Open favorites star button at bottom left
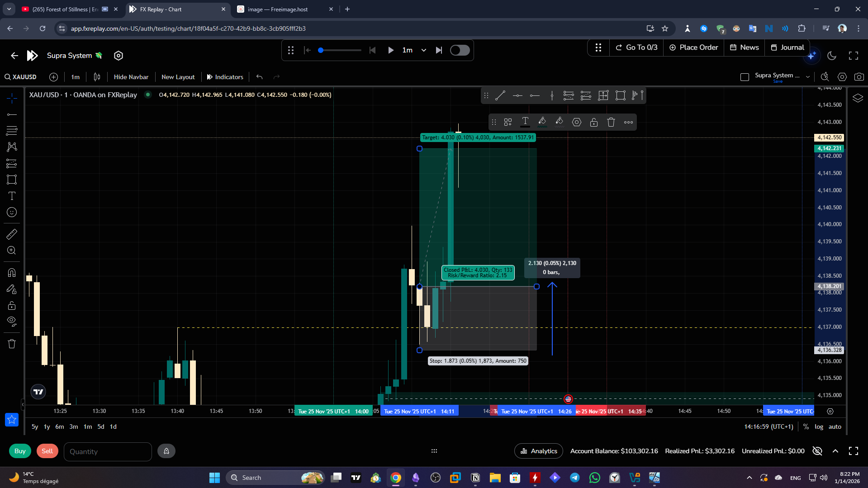The image size is (868, 488). click(12, 420)
